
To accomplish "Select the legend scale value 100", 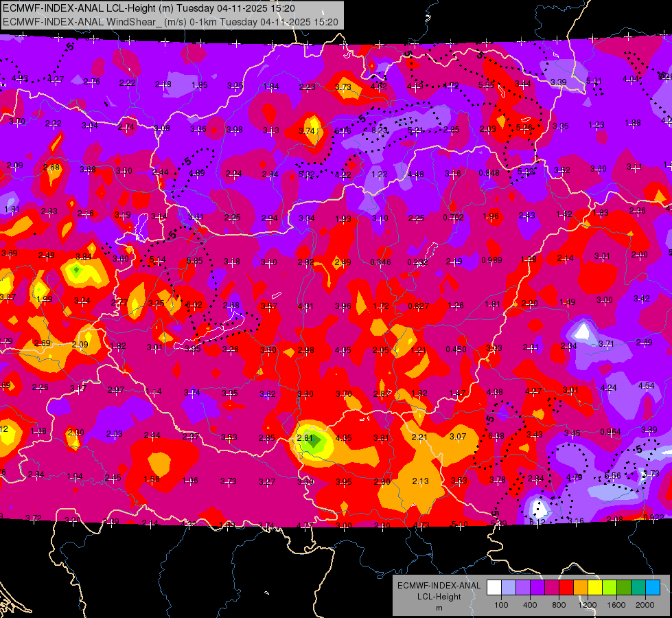I will click(x=502, y=605).
